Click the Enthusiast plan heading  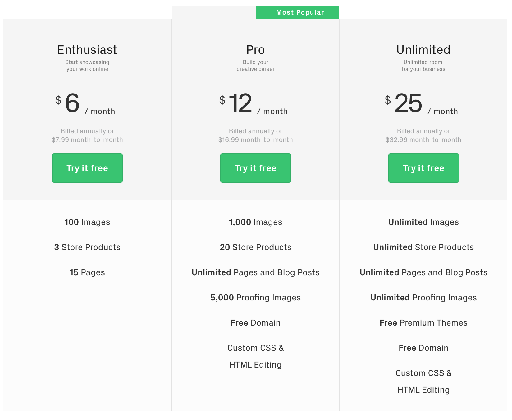coord(87,50)
